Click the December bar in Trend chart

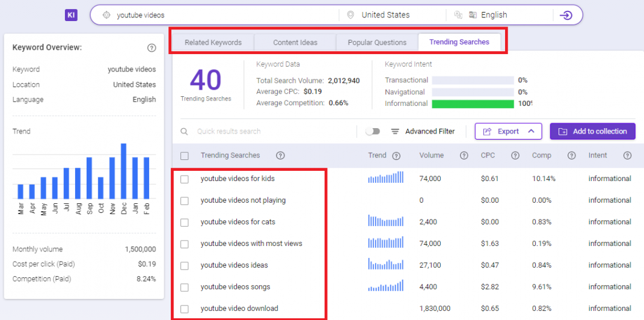[x=123, y=171]
